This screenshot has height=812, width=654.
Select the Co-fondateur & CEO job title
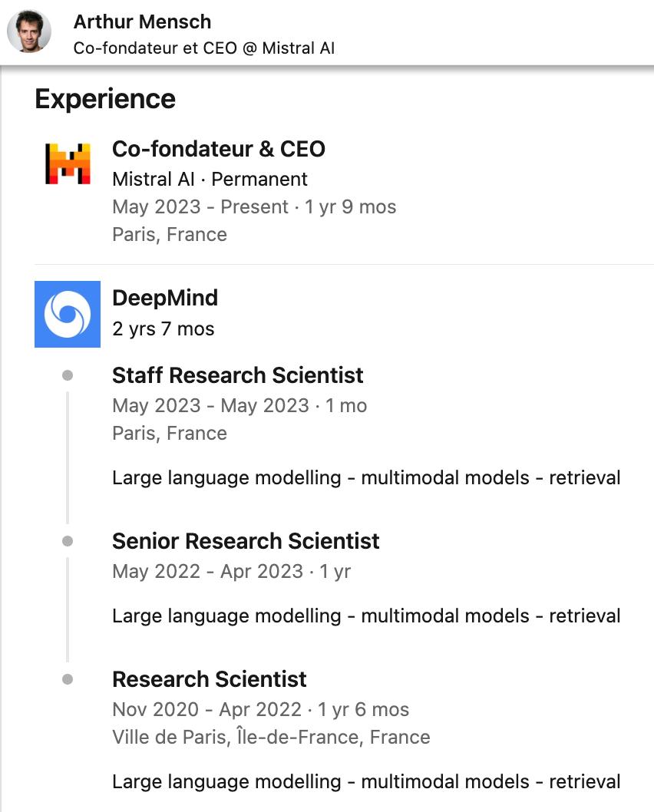click(219, 149)
